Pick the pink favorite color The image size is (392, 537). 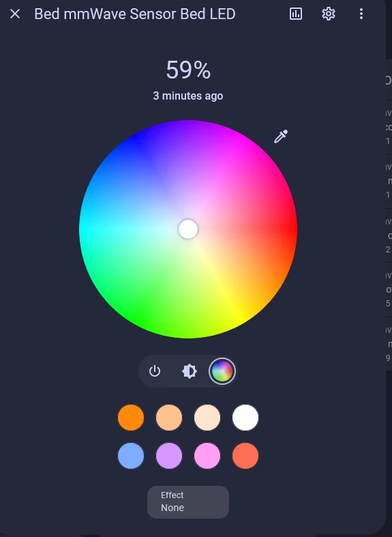click(x=207, y=456)
